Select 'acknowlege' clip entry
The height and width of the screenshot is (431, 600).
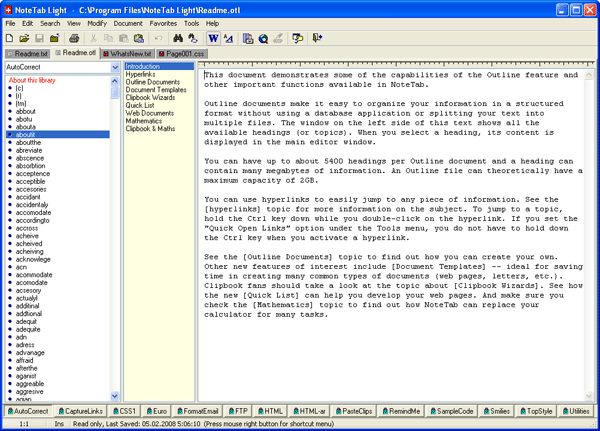pos(33,260)
